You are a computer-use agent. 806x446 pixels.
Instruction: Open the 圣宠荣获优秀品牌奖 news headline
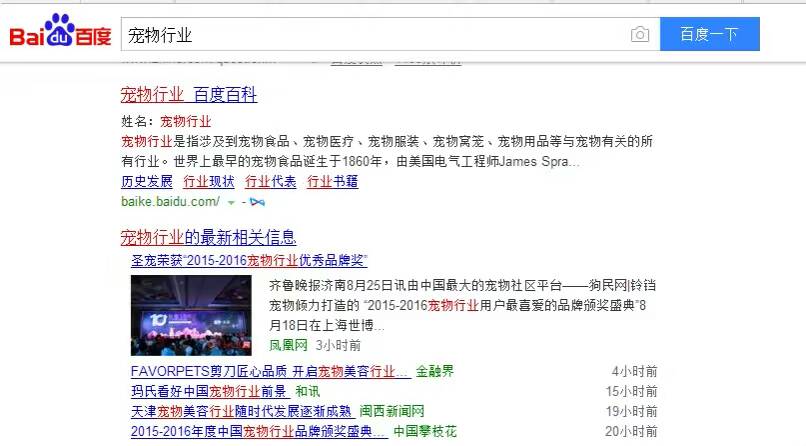point(249,260)
